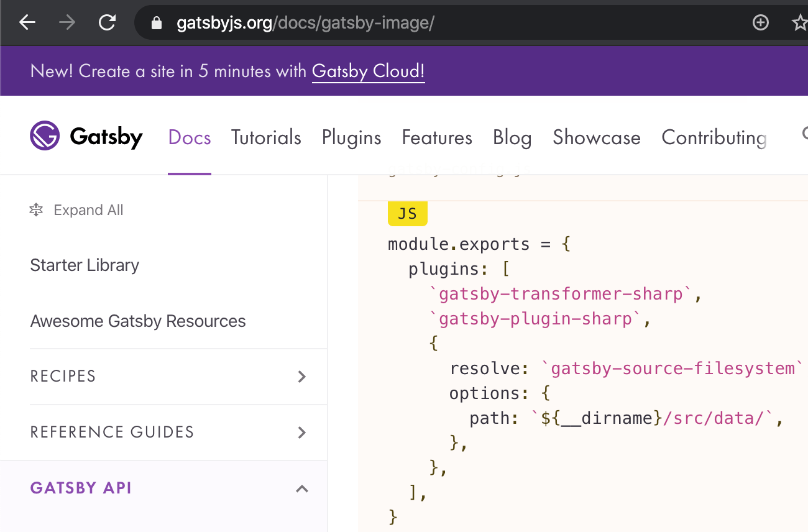Open the Contributing navigation item
This screenshot has height=532, width=808.
(x=714, y=137)
